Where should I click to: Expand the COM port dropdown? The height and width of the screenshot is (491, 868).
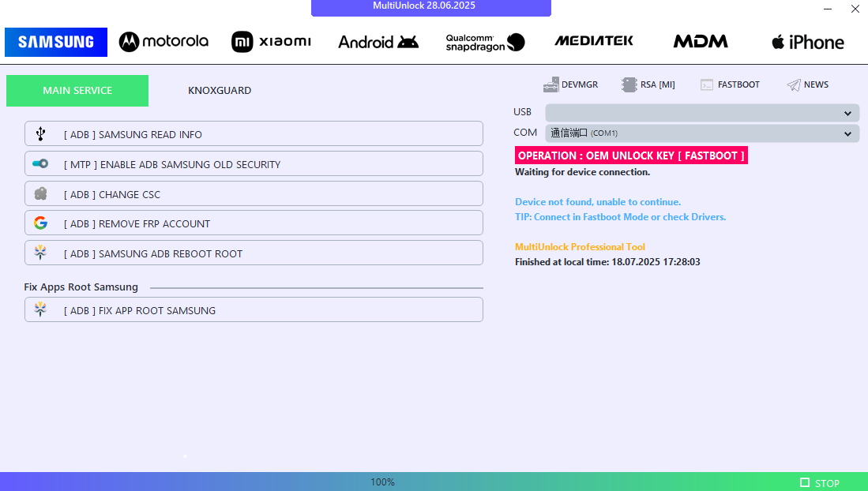702,133
